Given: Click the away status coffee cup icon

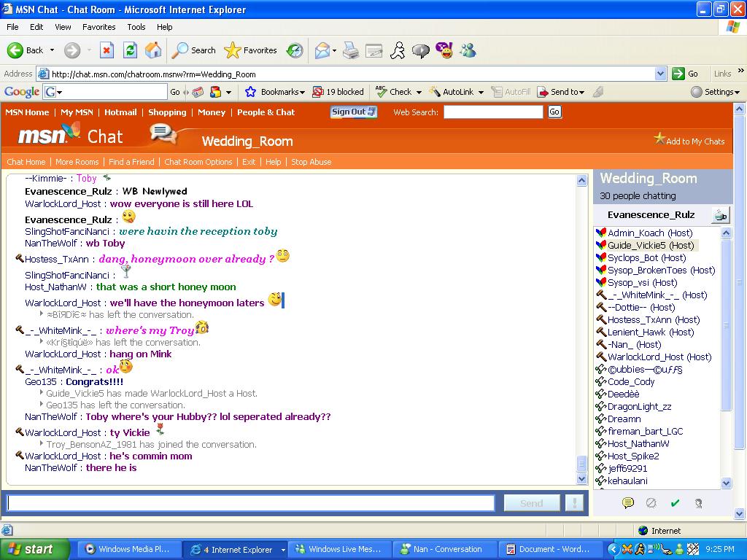Looking at the screenshot, I should click(x=721, y=215).
